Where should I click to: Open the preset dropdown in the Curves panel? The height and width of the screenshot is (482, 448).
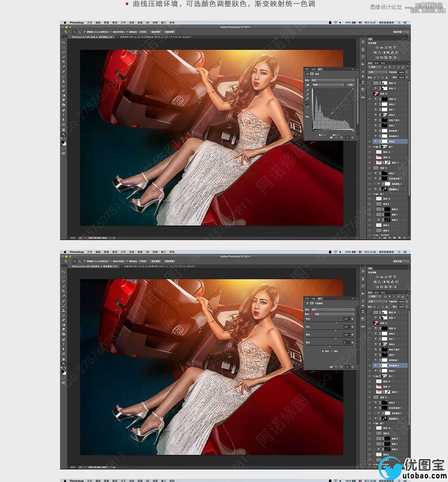[x=333, y=80]
